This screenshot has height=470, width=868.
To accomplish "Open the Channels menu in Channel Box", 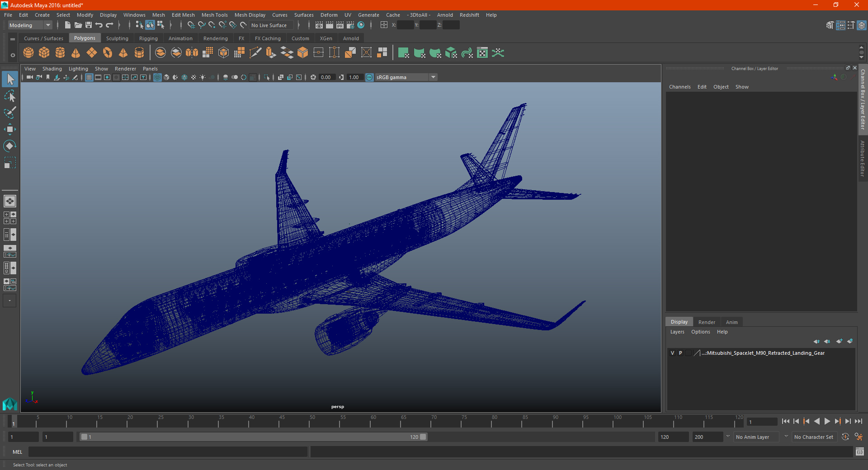I will (x=680, y=87).
